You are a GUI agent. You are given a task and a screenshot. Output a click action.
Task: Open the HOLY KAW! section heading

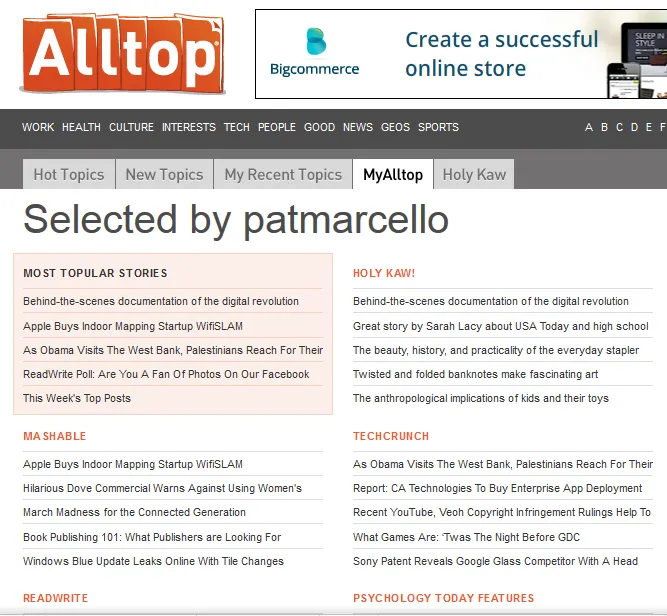coord(384,273)
